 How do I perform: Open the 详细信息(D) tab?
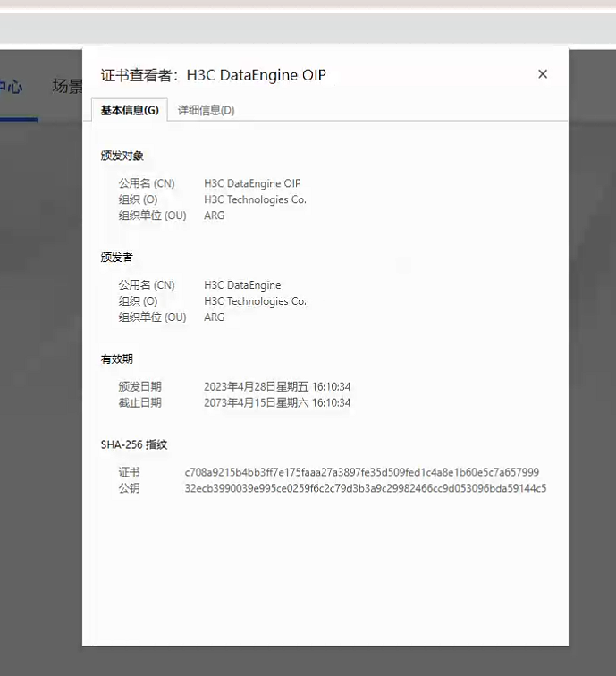tap(206, 110)
